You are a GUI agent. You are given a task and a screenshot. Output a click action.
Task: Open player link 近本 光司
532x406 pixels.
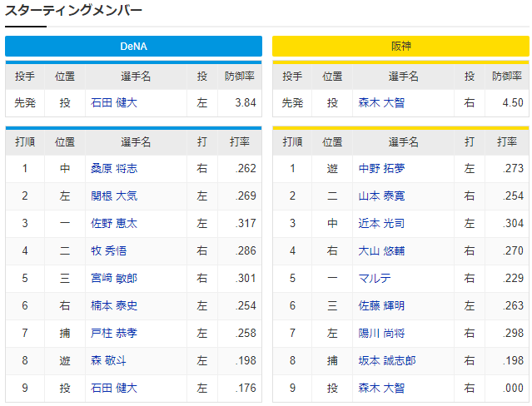[x=381, y=224]
